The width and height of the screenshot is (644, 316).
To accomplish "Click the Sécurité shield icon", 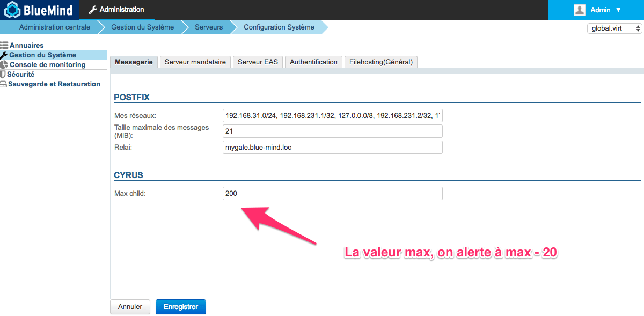I will (3, 75).
